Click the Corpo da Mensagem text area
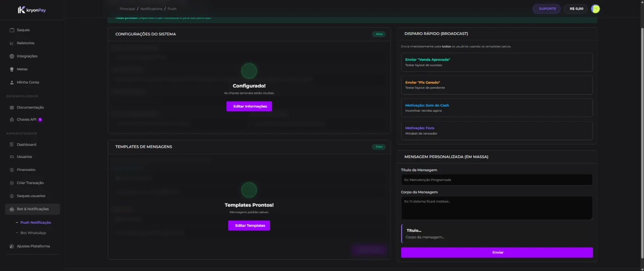Screen dimensions: 644x271 [497, 208]
